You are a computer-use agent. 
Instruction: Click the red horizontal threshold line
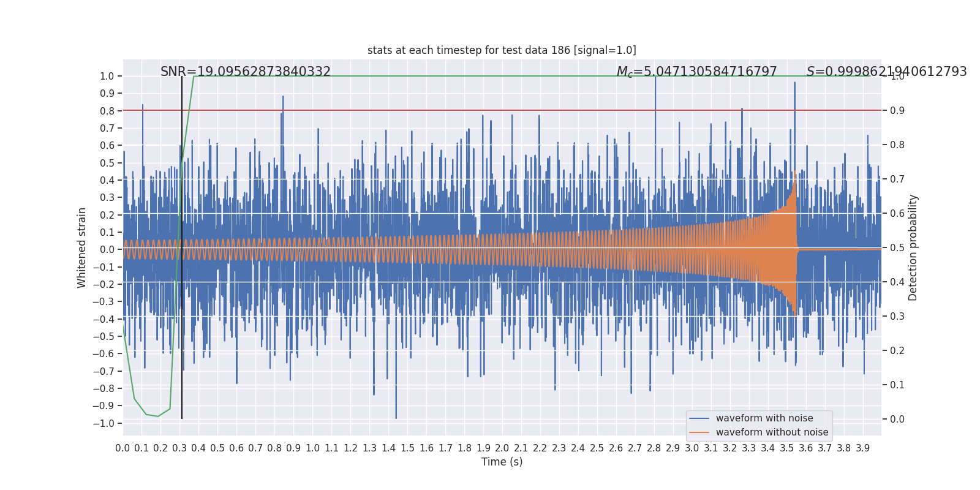502,111
